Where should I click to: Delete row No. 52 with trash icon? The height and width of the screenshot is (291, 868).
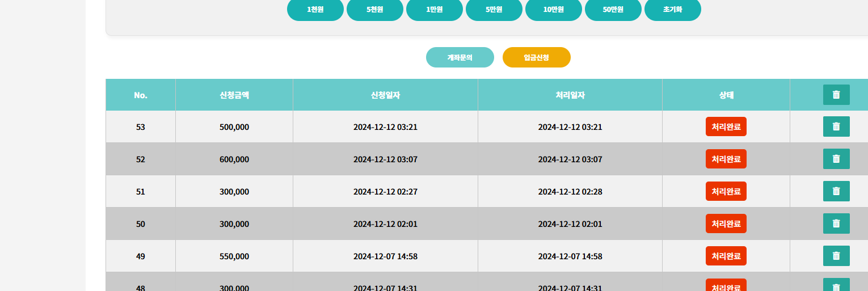click(836, 159)
